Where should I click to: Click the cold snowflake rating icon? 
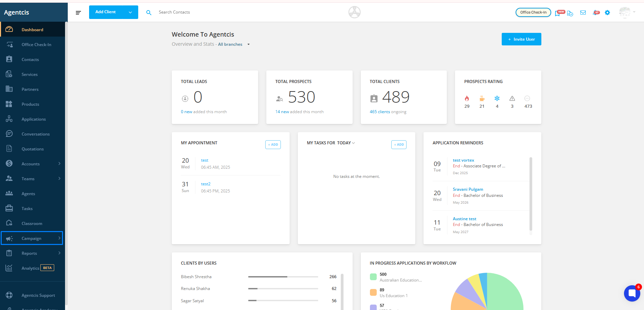coord(497,98)
